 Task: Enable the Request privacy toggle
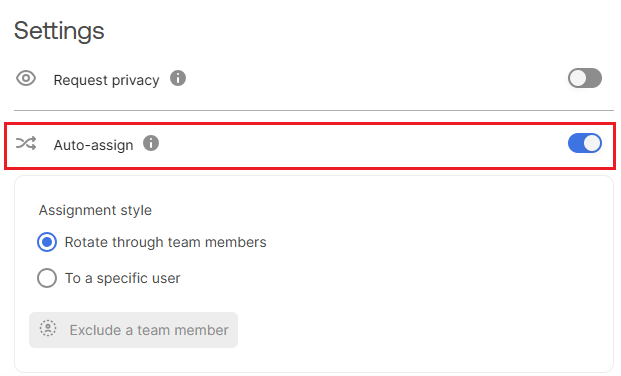coord(585,78)
